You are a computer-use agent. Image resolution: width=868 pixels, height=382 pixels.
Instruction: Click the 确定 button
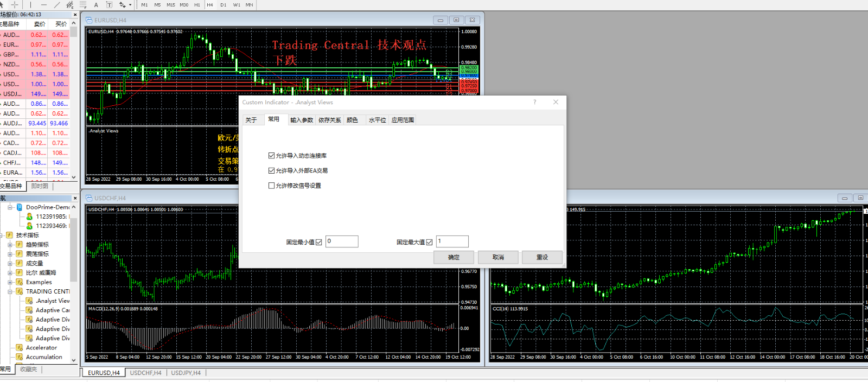coord(454,257)
